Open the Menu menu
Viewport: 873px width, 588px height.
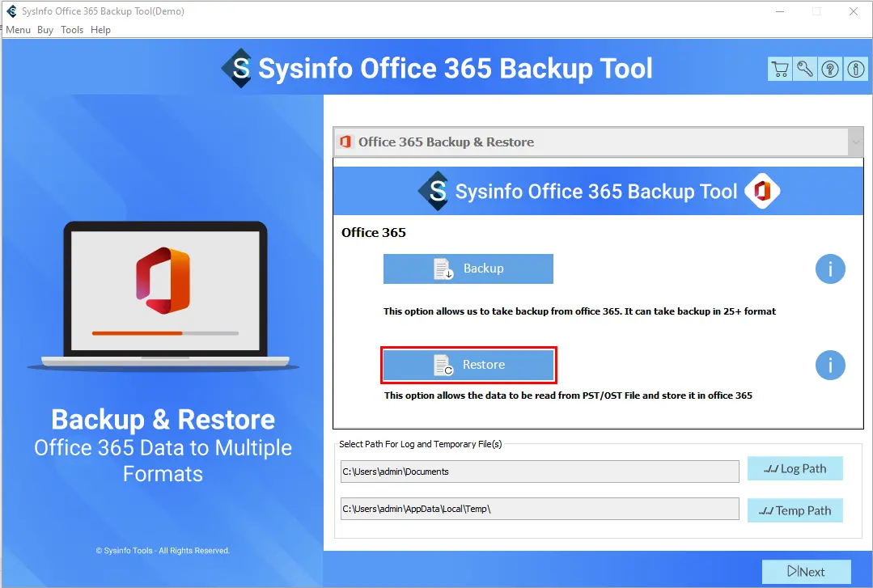18,30
